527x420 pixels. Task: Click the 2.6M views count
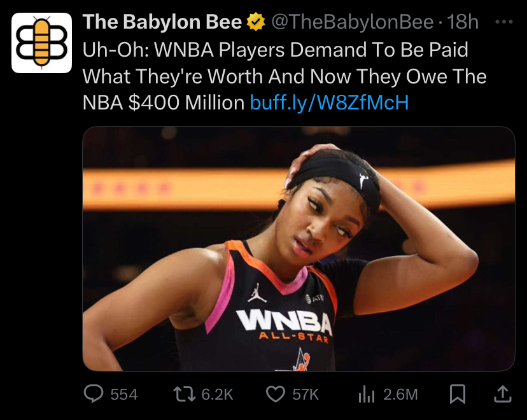click(x=400, y=395)
